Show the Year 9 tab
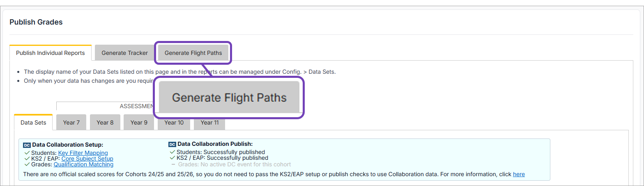 (x=139, y=122)
